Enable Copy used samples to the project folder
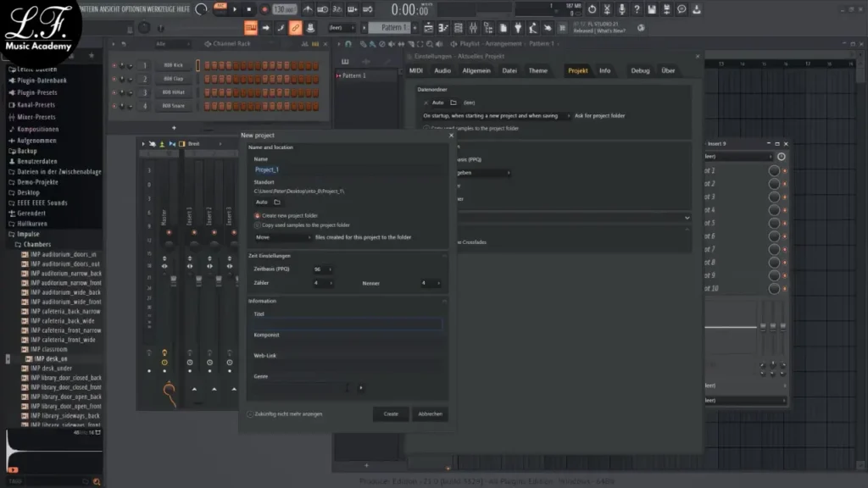868x488 pixels. [x=258, y=225]
